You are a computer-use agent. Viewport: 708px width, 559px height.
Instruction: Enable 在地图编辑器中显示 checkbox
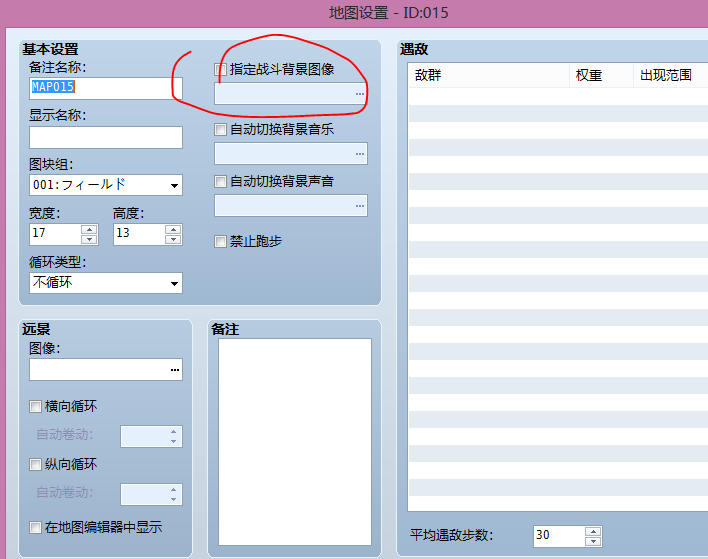pyautogui.click(x=35, y=527)
